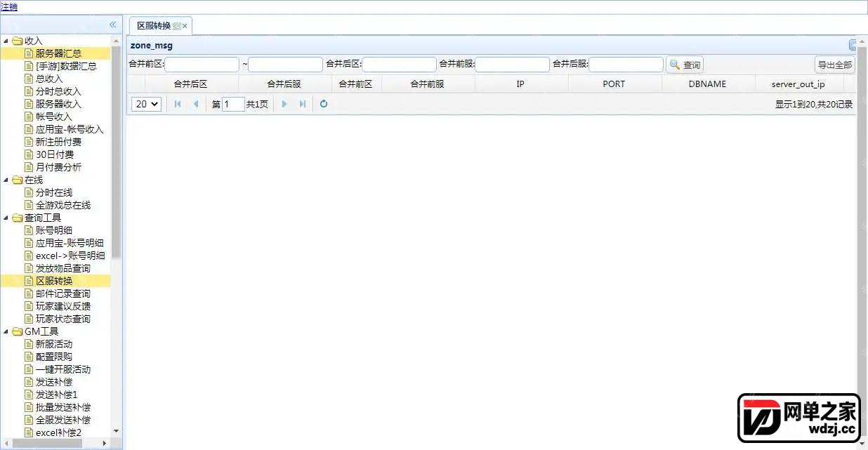868x450 pixels.
Task: Click the page number input box
Action: coord(233,104)
